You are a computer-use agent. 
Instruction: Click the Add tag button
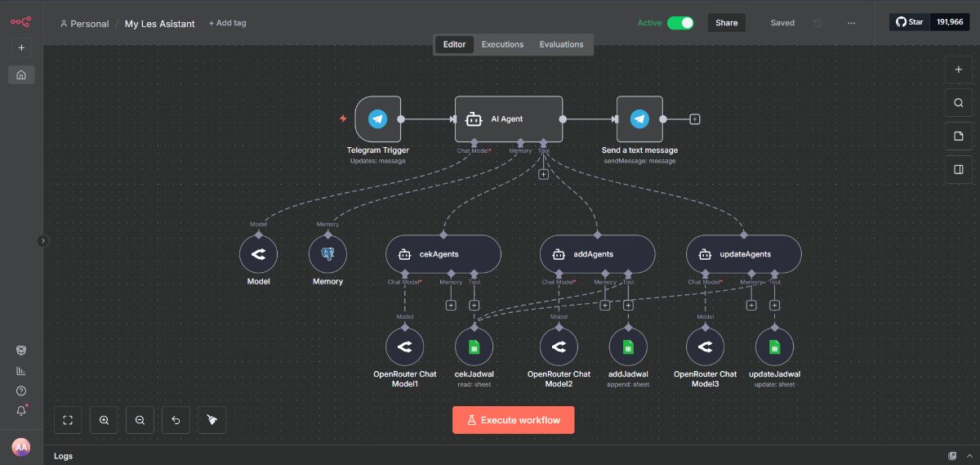click(227, 23)
